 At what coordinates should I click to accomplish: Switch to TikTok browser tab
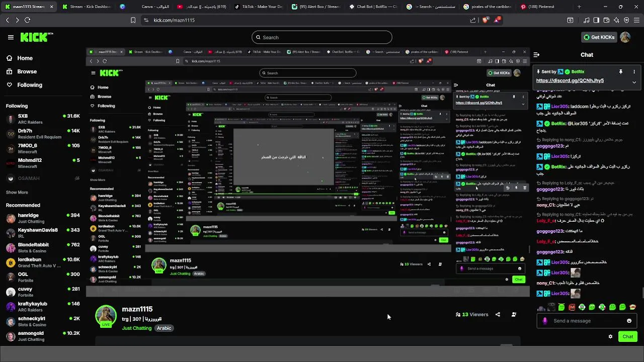[x=259, y=7]
